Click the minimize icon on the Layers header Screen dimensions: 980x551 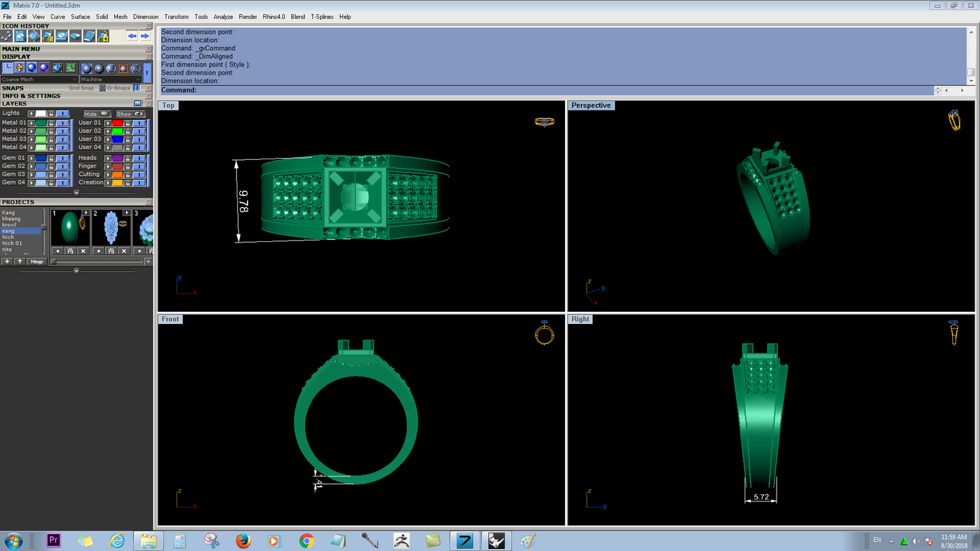pyautogui.click(x=138, y=104)
